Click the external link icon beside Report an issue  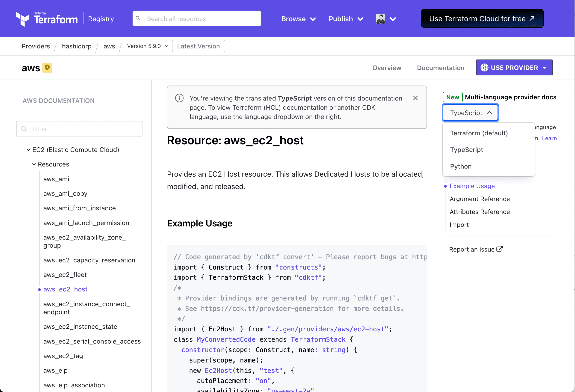(x=500, y=249)
